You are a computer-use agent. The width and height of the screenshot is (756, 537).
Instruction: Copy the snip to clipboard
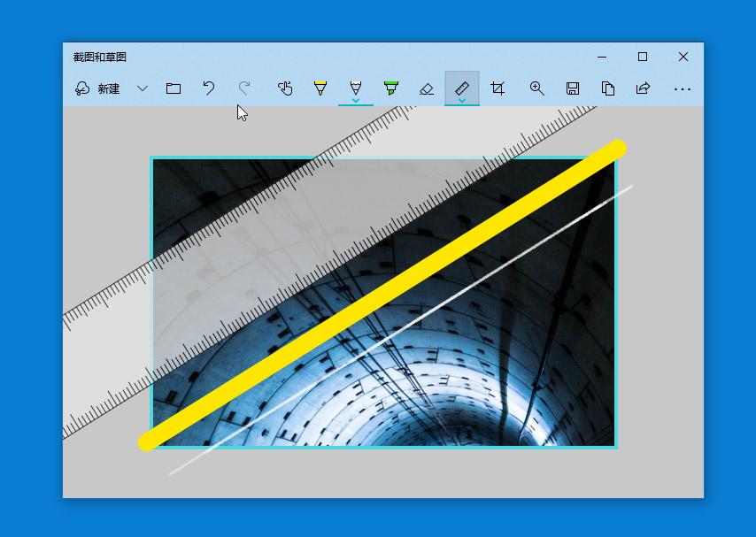(x=608, y=88)
